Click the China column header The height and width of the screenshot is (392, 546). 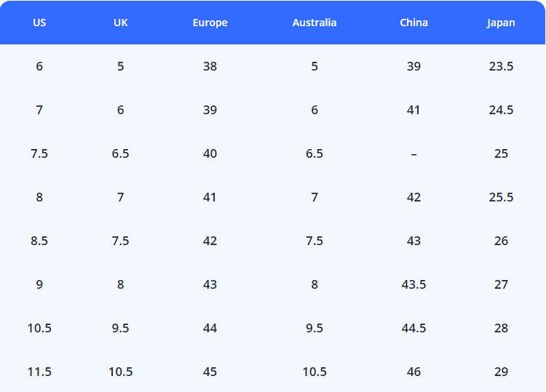point(414,23)
